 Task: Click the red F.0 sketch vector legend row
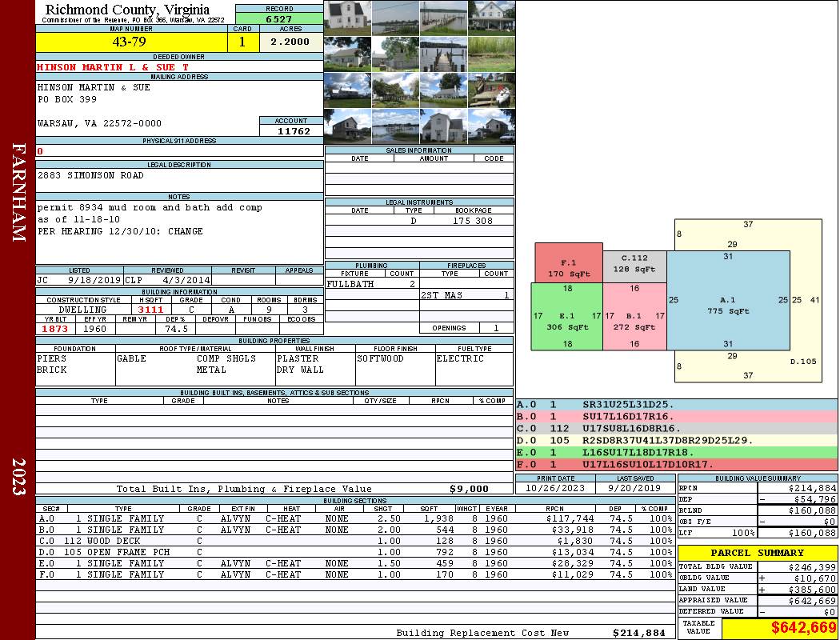coord(677,464)
